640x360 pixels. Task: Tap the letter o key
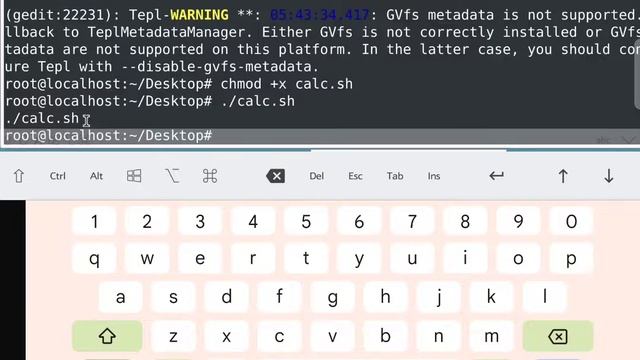(518, 258)
